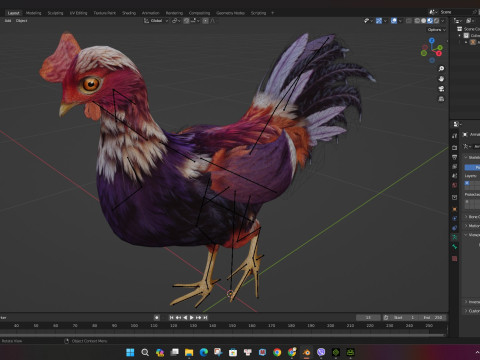This screenshot has height=360, width=480.
Task: Select wireframe viewport shading
Action: 417,21
